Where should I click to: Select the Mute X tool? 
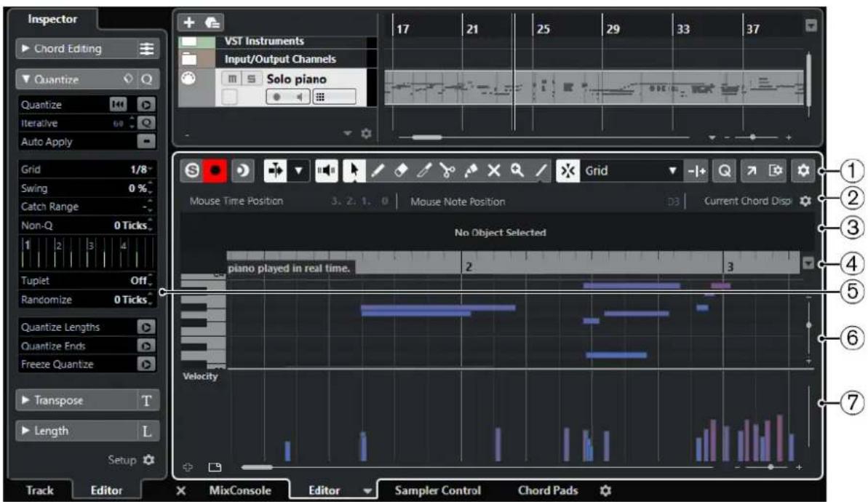(494, 170)
